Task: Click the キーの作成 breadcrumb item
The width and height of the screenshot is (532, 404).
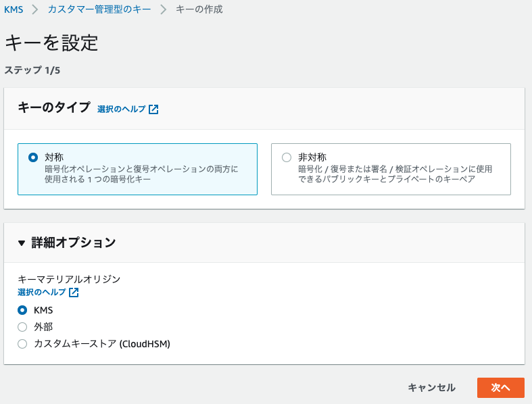Action: click(x=199, y=9)
